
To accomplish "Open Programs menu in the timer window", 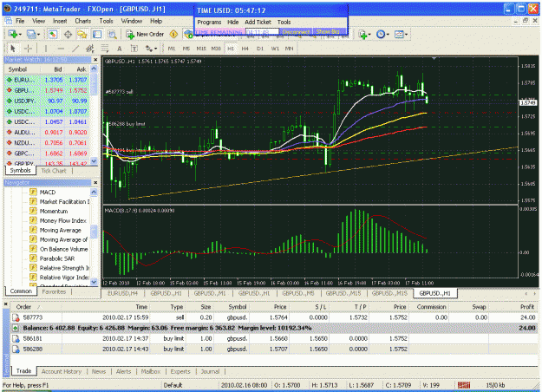I will pos(209,22).
